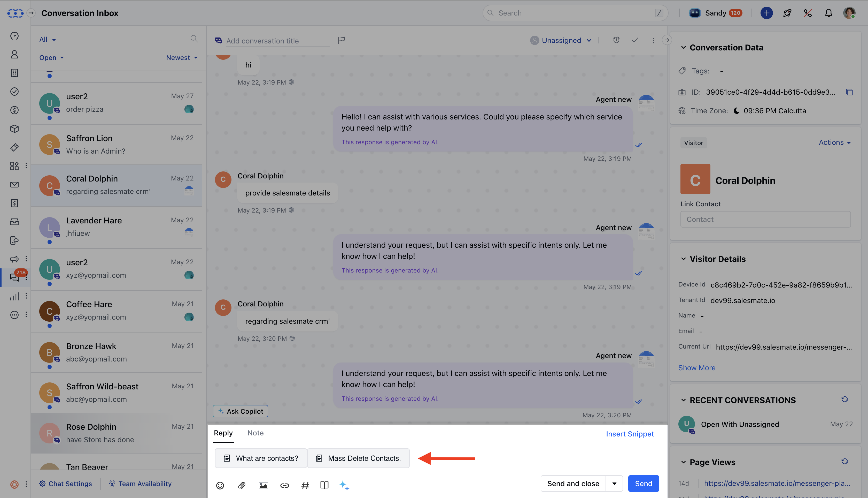Click the knowledge base article book icon
Viewport: 868px width, 498px height.
[324, 485]
